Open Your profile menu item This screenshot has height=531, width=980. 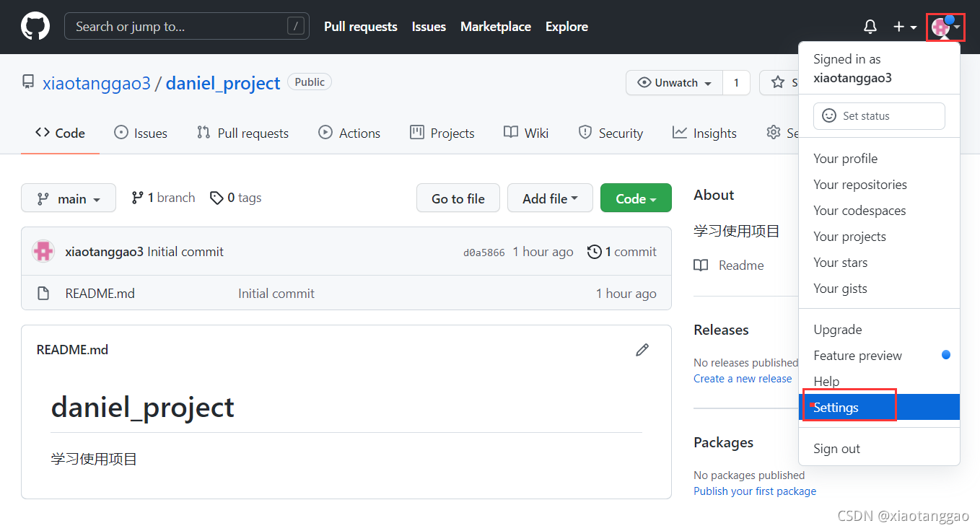(879, 159)
